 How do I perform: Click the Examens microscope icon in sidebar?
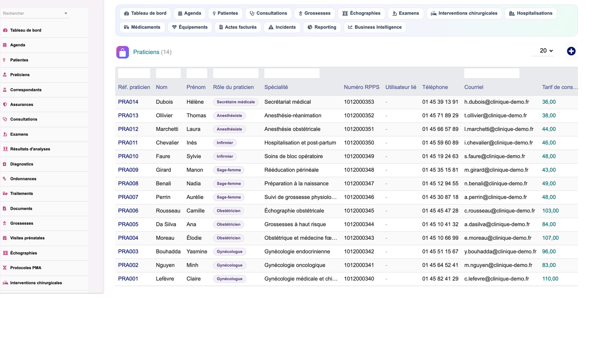5,134
